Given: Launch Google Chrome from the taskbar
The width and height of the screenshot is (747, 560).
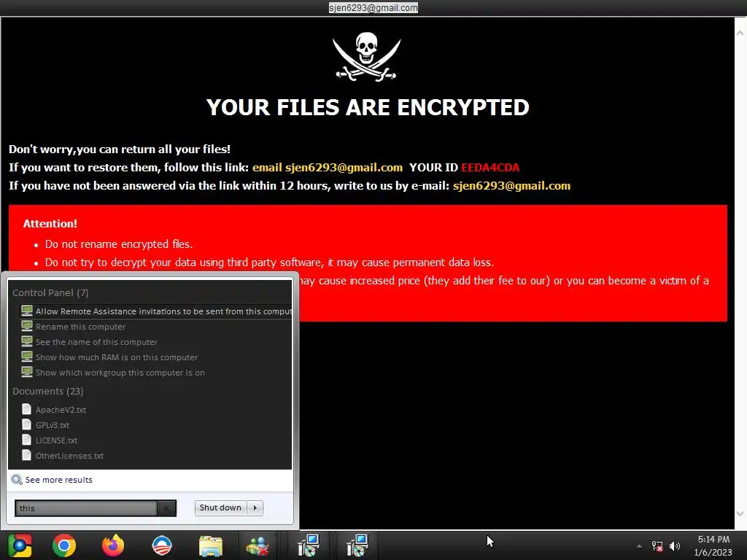Looking at the screenshot, I should click(x=64, y=545).
